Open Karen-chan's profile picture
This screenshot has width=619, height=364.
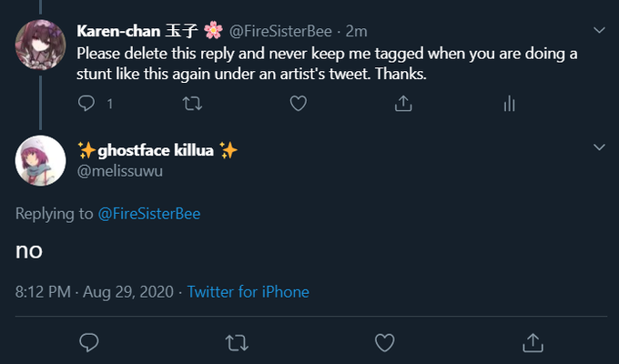point(40,45)
